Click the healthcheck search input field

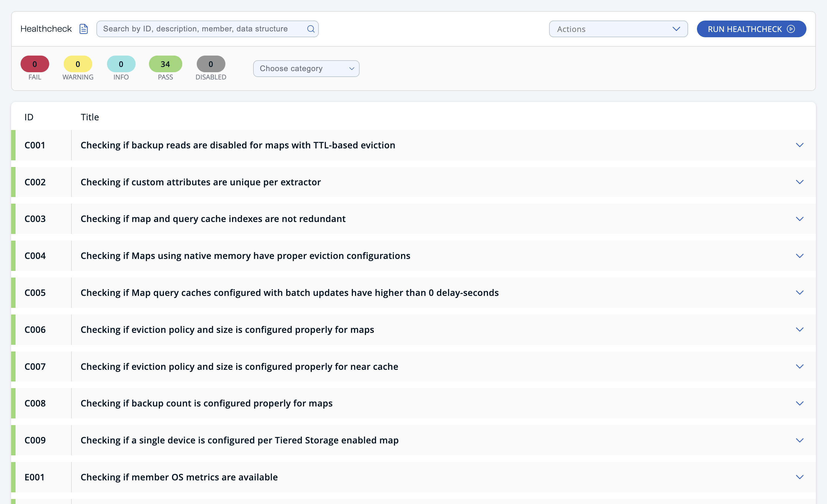click(x=201, y=29)
